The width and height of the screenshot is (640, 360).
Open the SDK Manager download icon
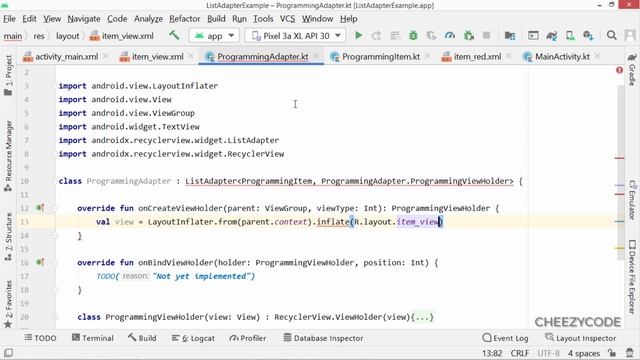tap(588, 36)
